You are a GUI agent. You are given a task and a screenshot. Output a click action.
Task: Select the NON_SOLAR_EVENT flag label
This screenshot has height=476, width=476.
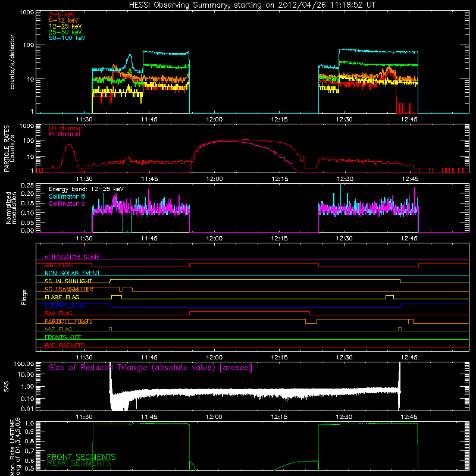[72, 273]
